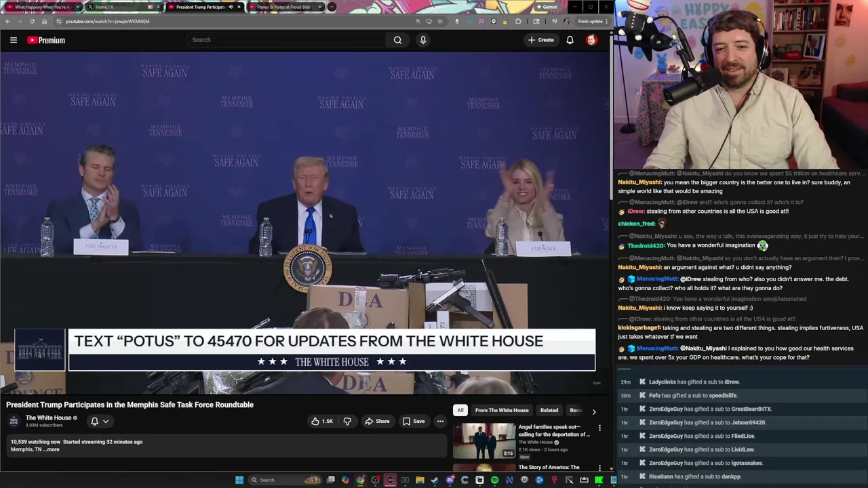The height and width of the screenshot is (488, 868).
Task: Click the Create button
Action: coord(541,40)
